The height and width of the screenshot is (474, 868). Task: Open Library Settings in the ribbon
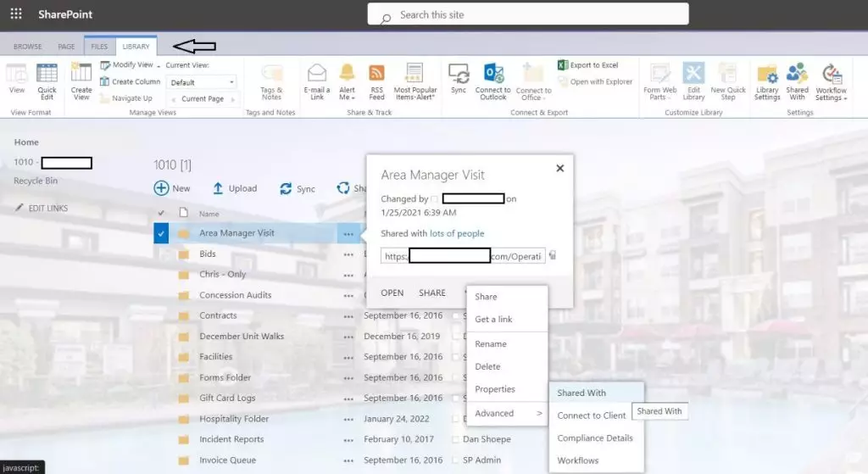(766, 74)
